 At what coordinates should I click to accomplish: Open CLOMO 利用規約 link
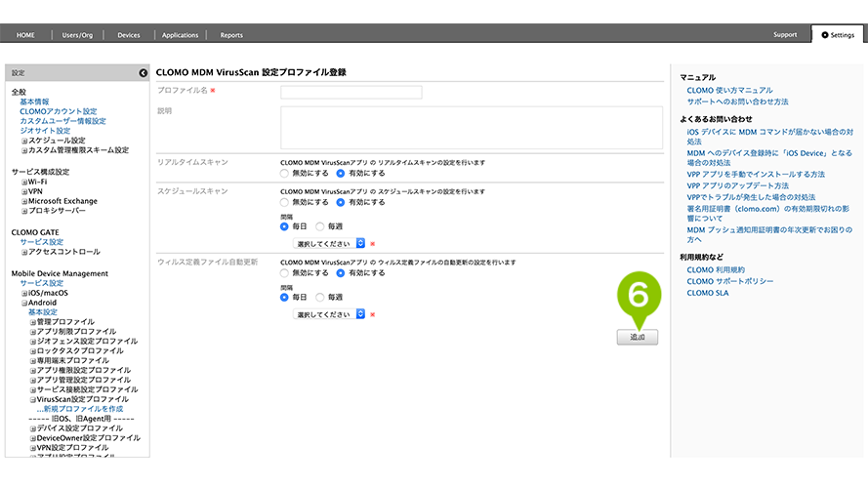point(716,270)
